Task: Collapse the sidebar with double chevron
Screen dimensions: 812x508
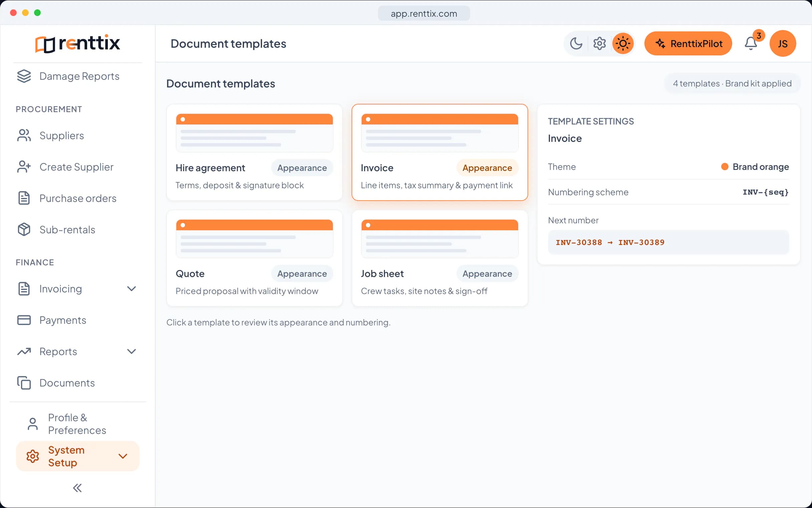Action: [x=77, y=488]
